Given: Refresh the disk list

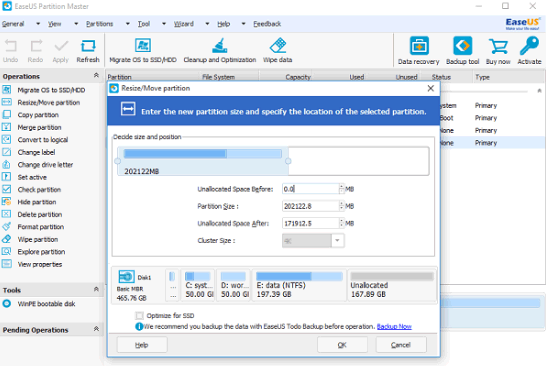Looking at the screenshot, I should click(x=88, y=51).
